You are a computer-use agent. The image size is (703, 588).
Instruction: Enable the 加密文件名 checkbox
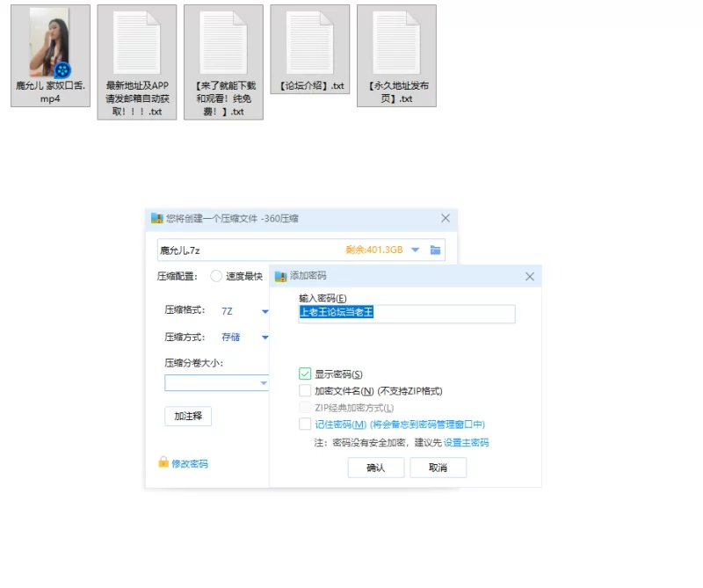click(x=305, y=390)
